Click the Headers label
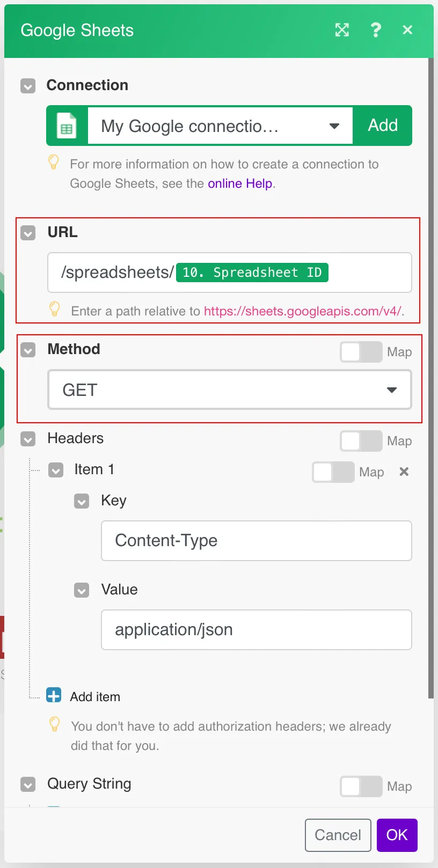This screenshot has height=868, width=438. click(x=76, y=438)
